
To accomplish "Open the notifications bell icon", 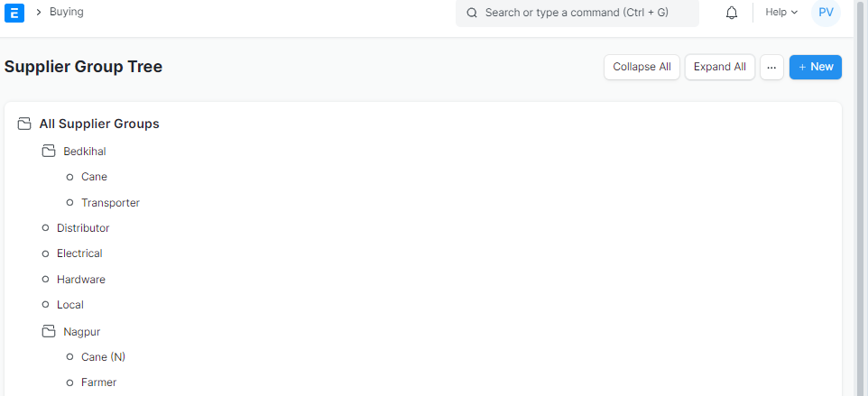I will tap(731, 12).
